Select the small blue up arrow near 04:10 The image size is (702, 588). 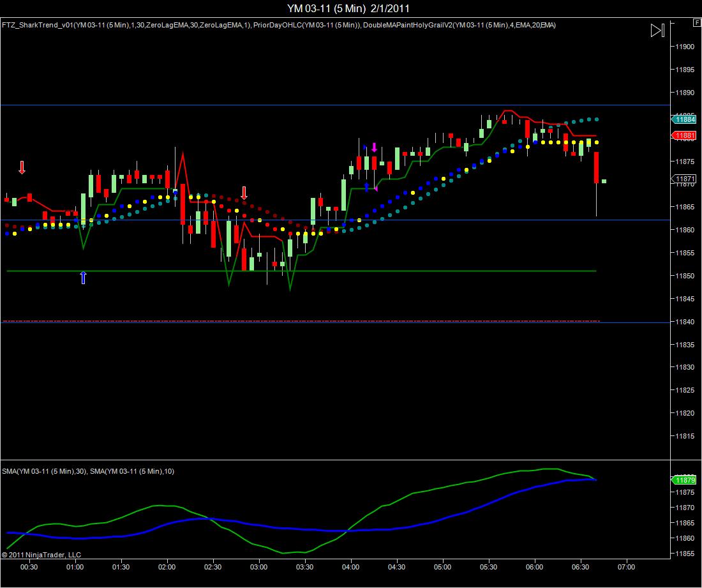[x=367, y=187]
